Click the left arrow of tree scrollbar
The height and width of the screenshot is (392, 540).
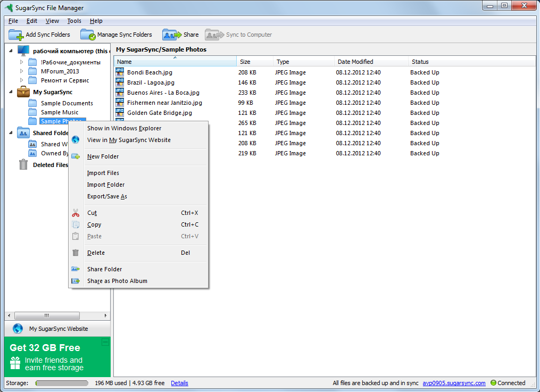tap(9, 315)
